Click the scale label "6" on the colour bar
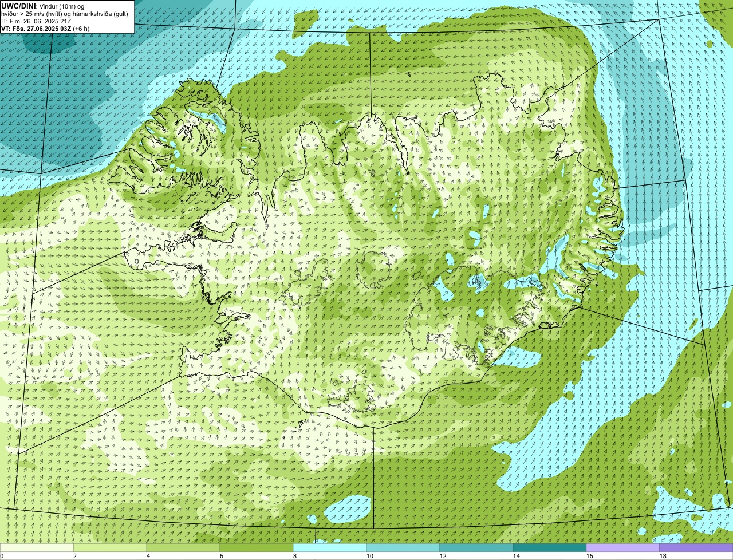Screen dimensions: 733x560 pos(222,556)
